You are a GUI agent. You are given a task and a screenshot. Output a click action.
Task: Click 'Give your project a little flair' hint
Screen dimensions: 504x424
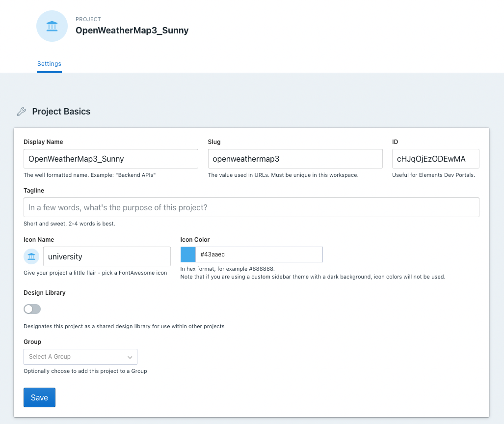95,273
